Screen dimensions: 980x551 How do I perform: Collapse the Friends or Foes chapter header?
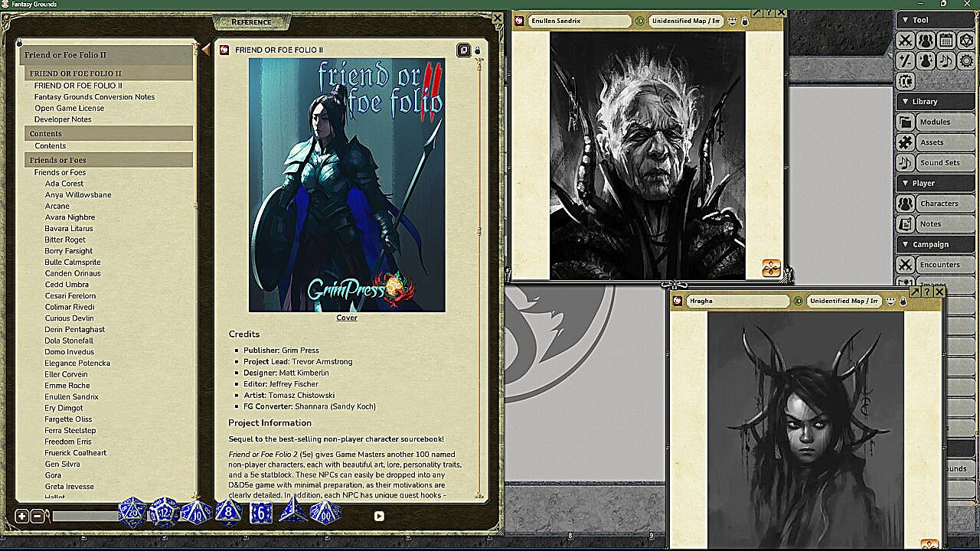(109, 160)
